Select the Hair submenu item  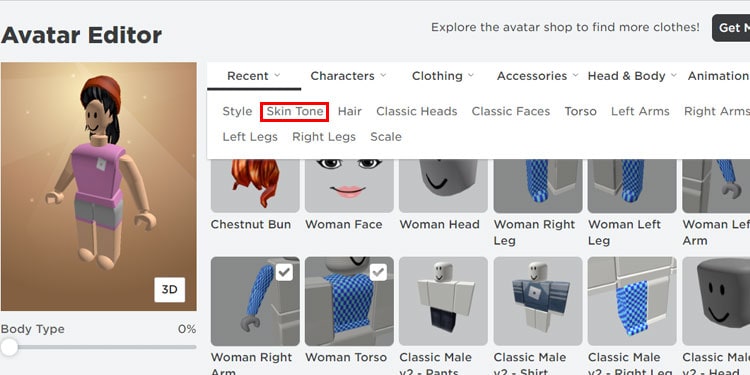coord(350,111)
